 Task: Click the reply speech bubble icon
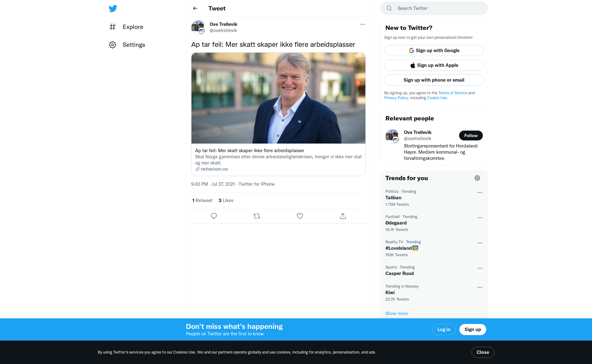[214, 216]
